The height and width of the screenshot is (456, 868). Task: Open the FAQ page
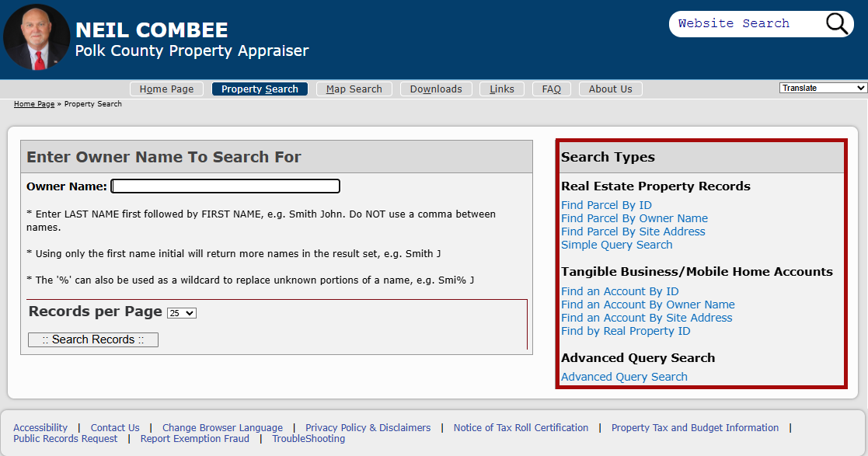click(x=551, y=89)
